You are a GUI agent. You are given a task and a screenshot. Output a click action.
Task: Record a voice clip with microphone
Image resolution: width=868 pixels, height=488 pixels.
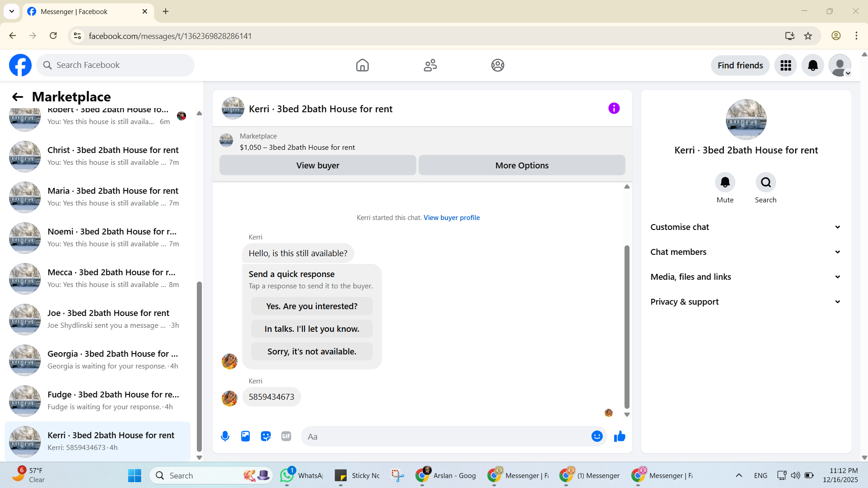click(225, 436)
